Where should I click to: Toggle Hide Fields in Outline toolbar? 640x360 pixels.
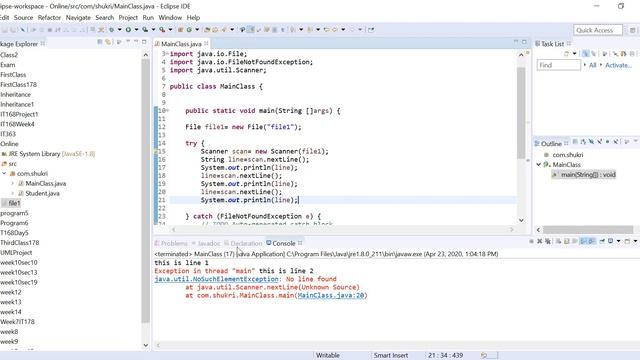[x=591, y=142]
